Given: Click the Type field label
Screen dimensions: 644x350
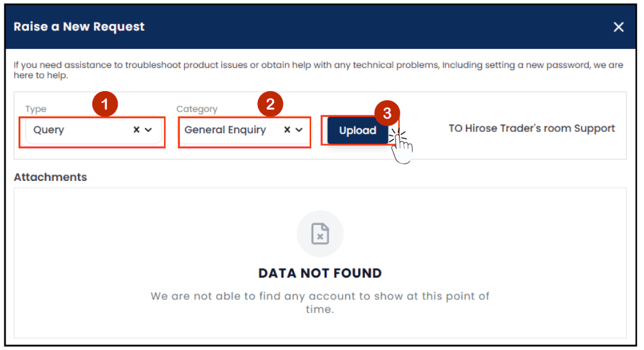Looking at the screenshot, I should (36, 109).
